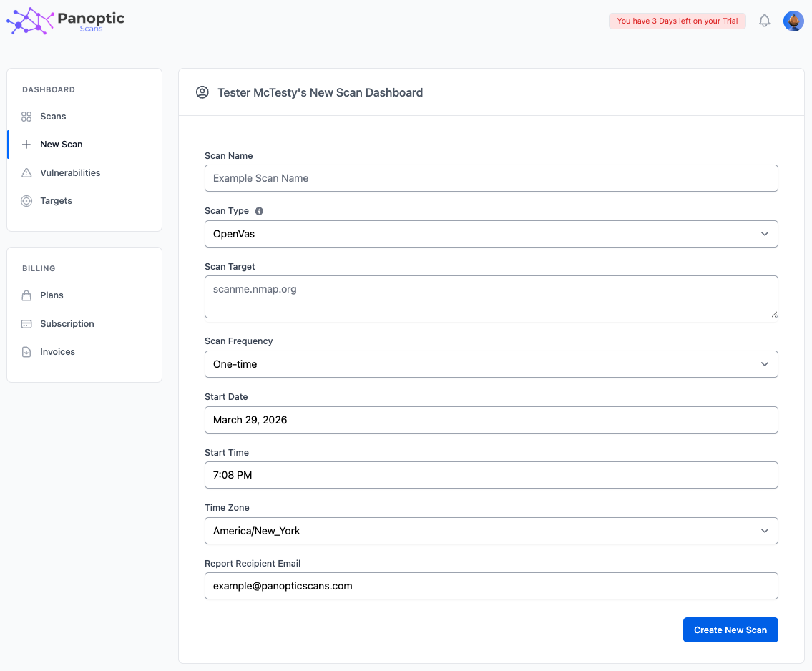Expand the Scan Frequency dropdown
The image size is (812, 671).
click(491, 364)
